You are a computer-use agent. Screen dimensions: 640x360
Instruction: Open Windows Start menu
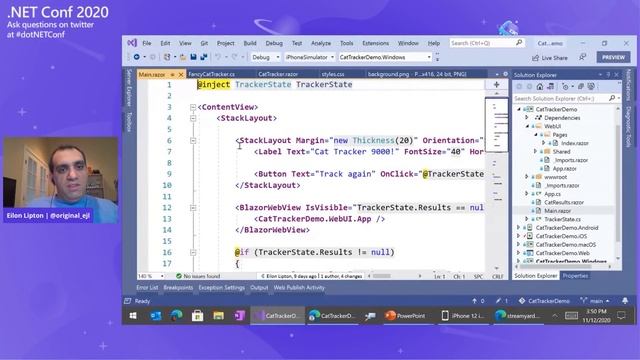point(133,316)
